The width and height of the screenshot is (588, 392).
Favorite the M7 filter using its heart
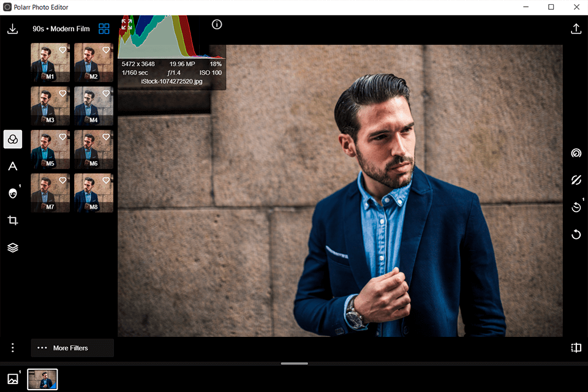click(62, 180)
